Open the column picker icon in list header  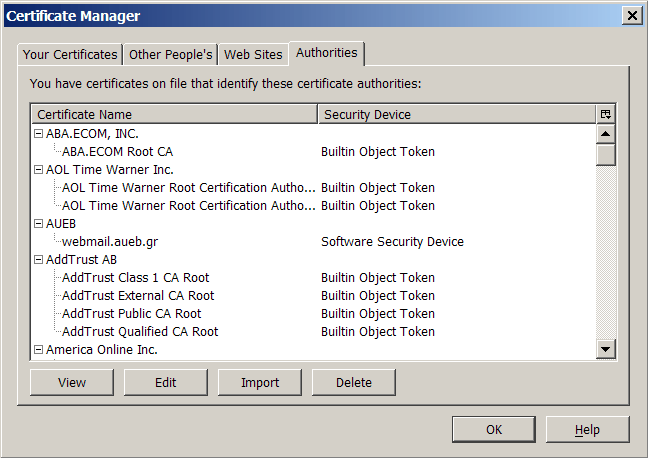[605, 114]
